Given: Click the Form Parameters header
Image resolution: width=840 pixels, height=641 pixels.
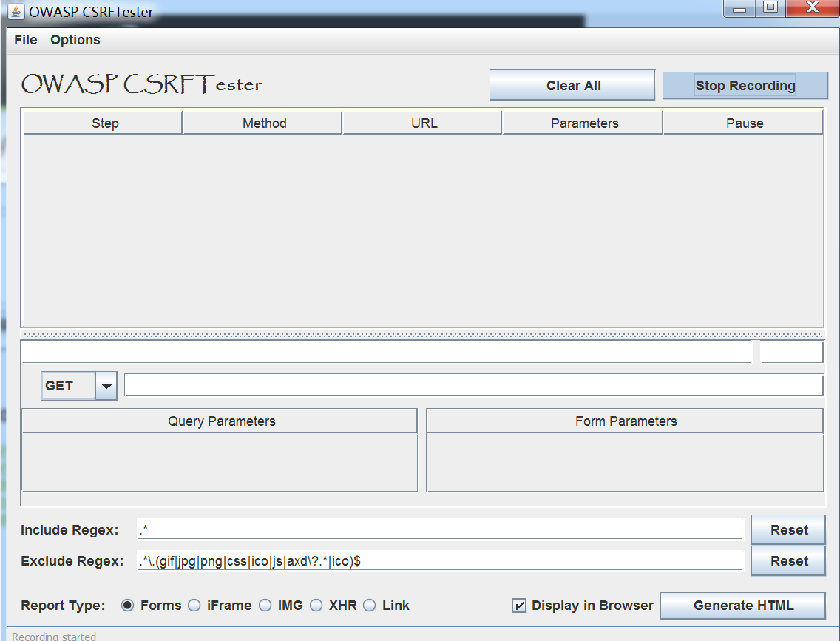Looking at the screenshot, I should point(625,421).
